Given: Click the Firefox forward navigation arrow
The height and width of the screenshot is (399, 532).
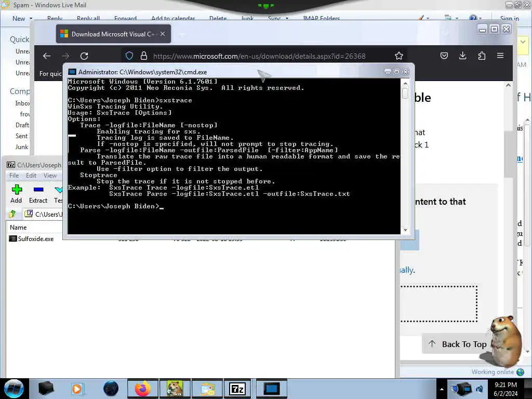Looking at the screenshot, I should [65, 56].
